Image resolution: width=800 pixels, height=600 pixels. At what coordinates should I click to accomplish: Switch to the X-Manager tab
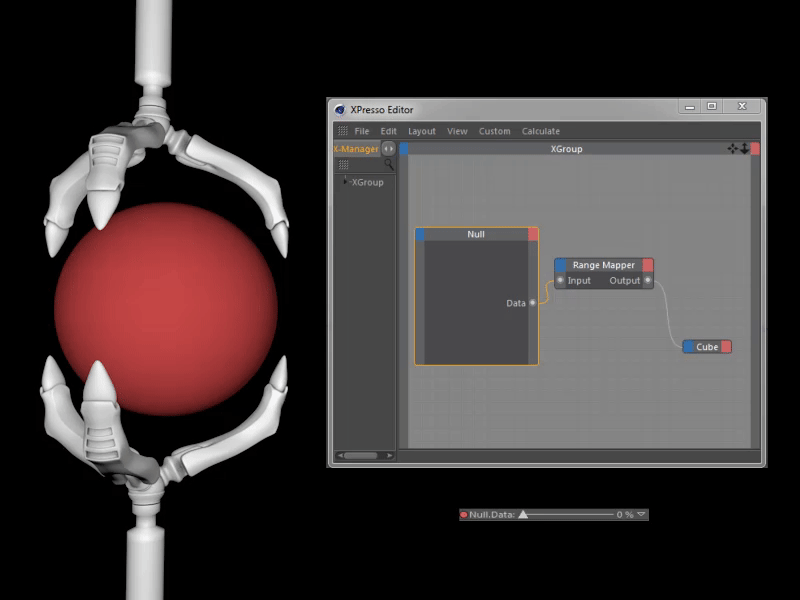tap(356, 149)
